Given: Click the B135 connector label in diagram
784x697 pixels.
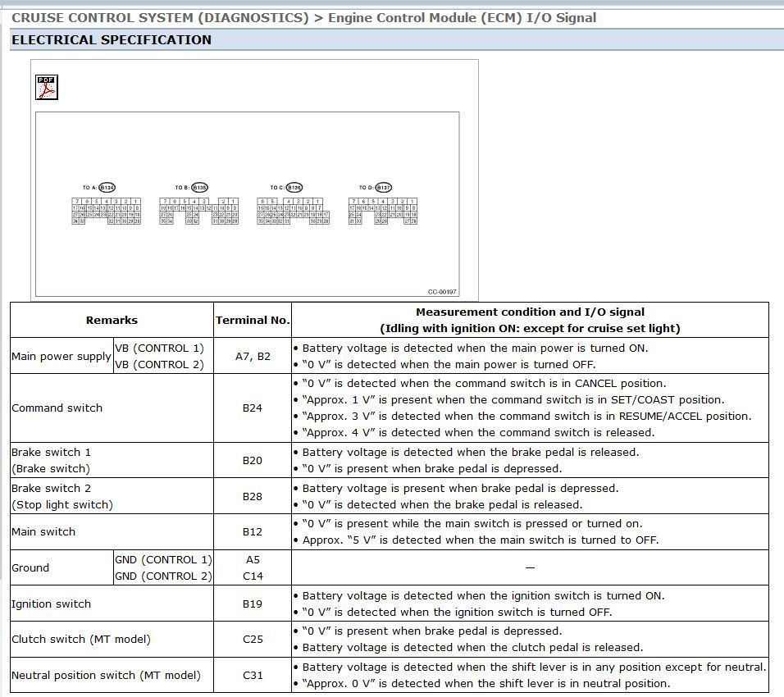Looking at the screenshot, I should tap(199, 188).
